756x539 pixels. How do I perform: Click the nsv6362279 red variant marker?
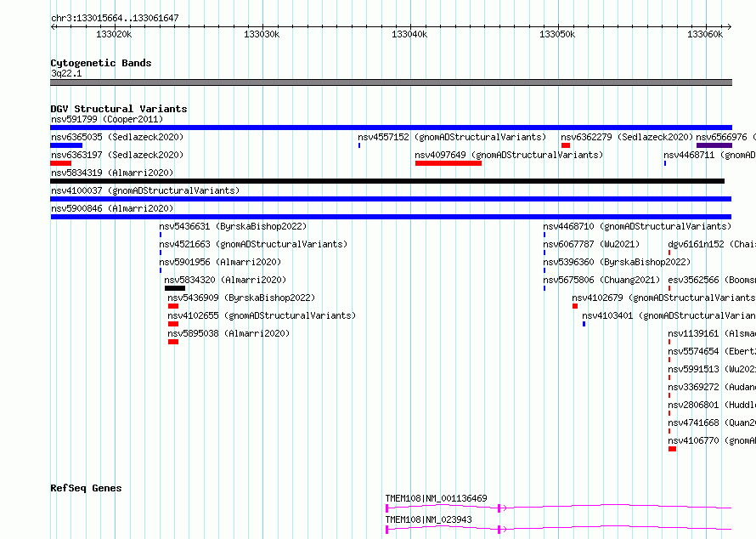(566, 145)
